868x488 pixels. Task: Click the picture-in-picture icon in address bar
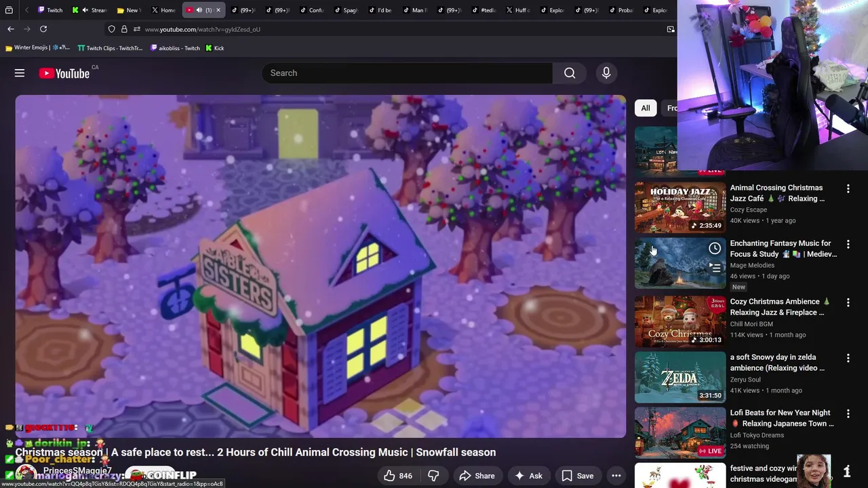coord(671,29)
